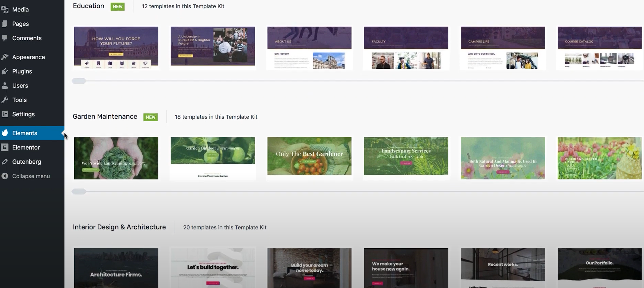Click the flyout arrow beside Elements
Image resolution: width=644 pixels, height=288 pixels.
62,133
